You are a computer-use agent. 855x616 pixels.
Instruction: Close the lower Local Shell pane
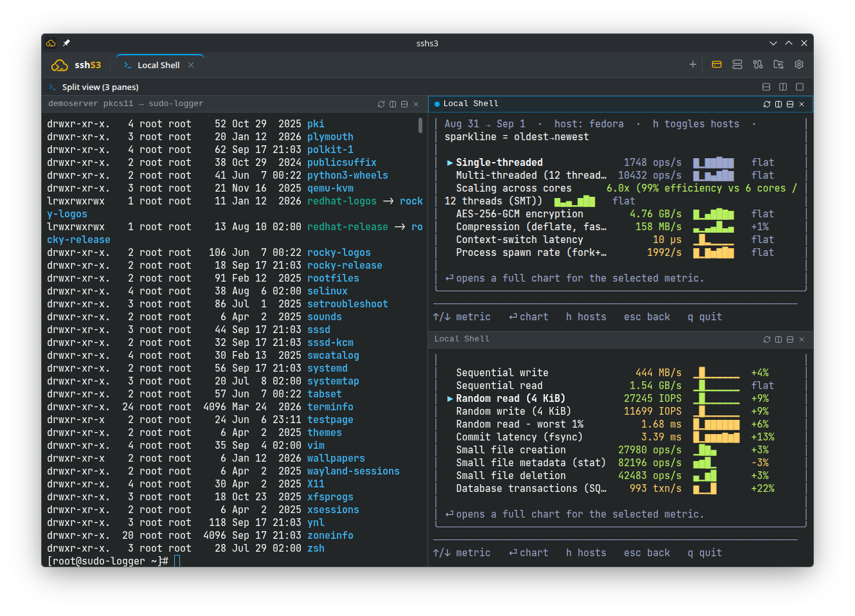[802, 340]
